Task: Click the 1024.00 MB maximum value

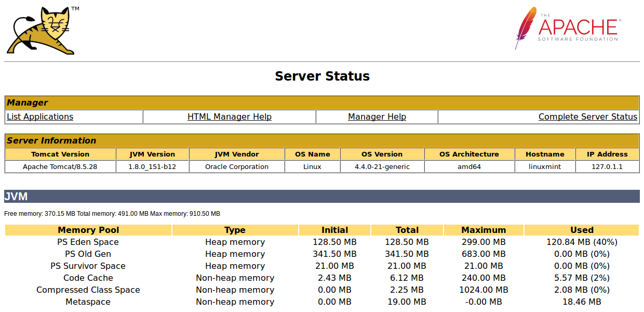Action: pos(484,290)
